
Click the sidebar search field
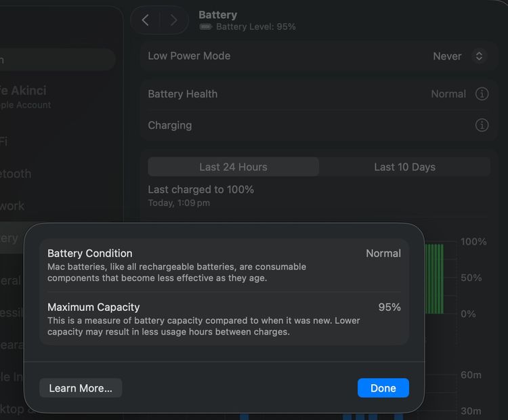click(x=57, y=60)
